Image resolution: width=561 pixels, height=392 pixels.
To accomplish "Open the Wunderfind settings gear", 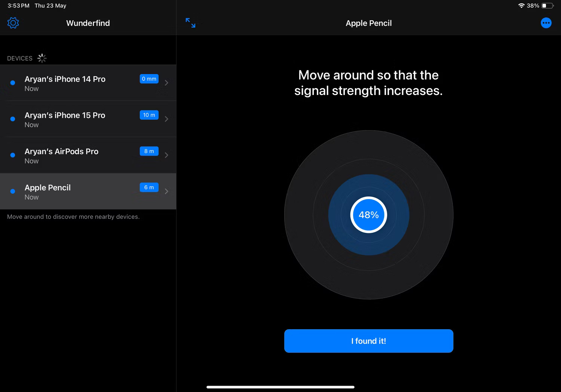I will (x=13, y=23).
